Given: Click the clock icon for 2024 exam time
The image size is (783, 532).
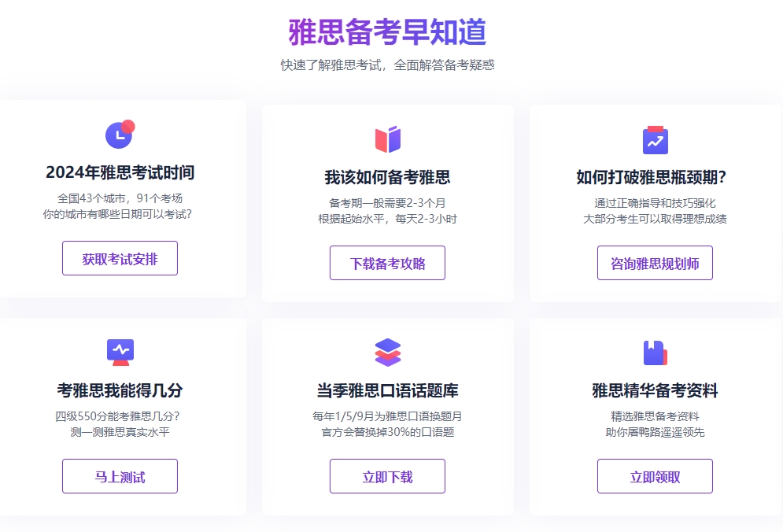Looking at the screenshot, I should click(120, 135).
